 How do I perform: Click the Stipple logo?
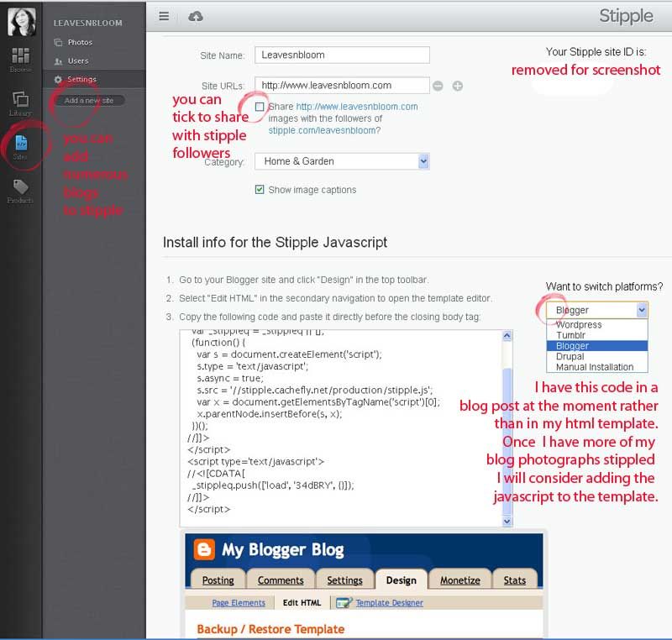626,16
